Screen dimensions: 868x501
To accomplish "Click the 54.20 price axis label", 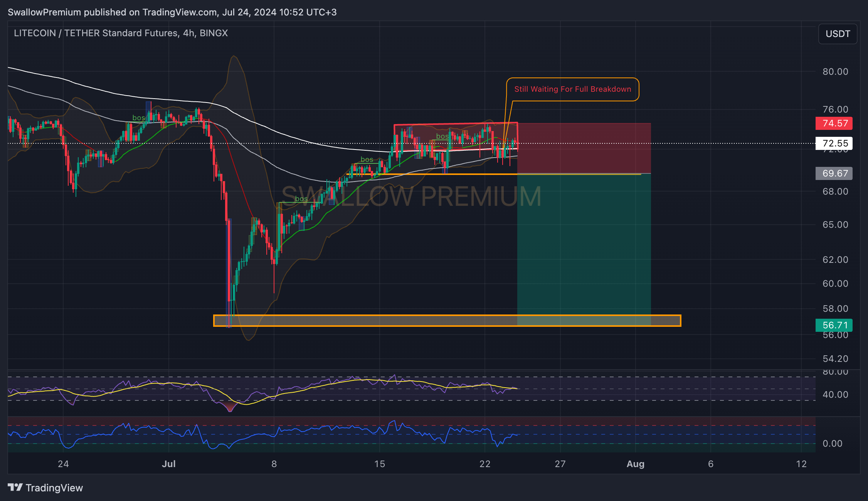I will (x=835, y=359).
